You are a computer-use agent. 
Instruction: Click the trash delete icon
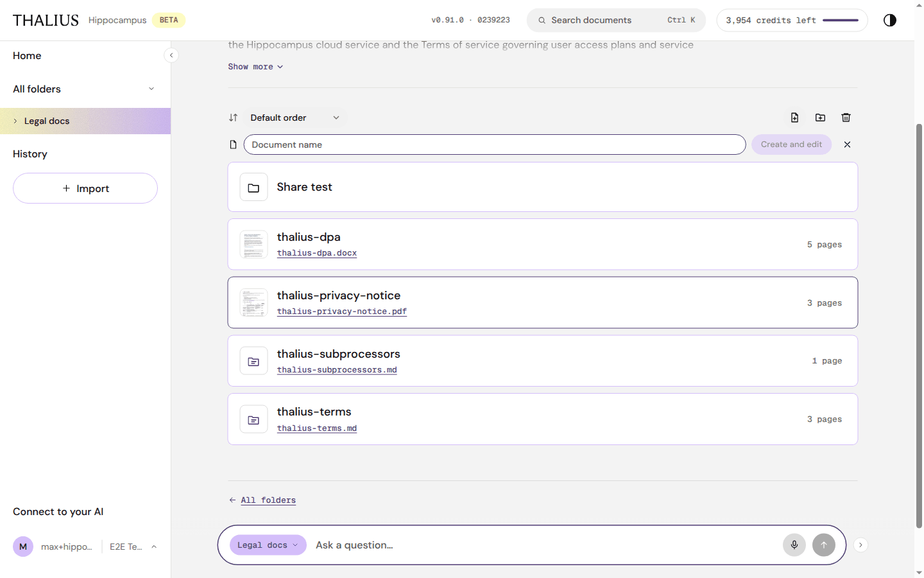pos(846,118)
